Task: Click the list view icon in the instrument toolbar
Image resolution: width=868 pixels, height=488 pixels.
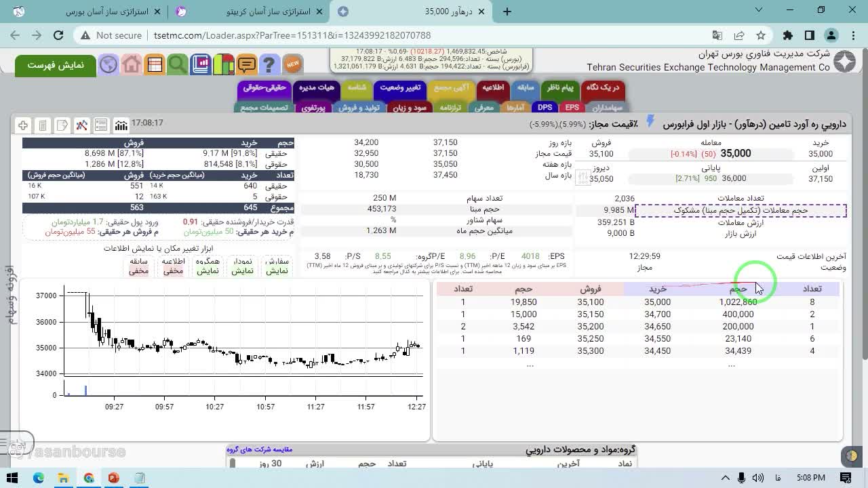Action: tap(101, 125)
